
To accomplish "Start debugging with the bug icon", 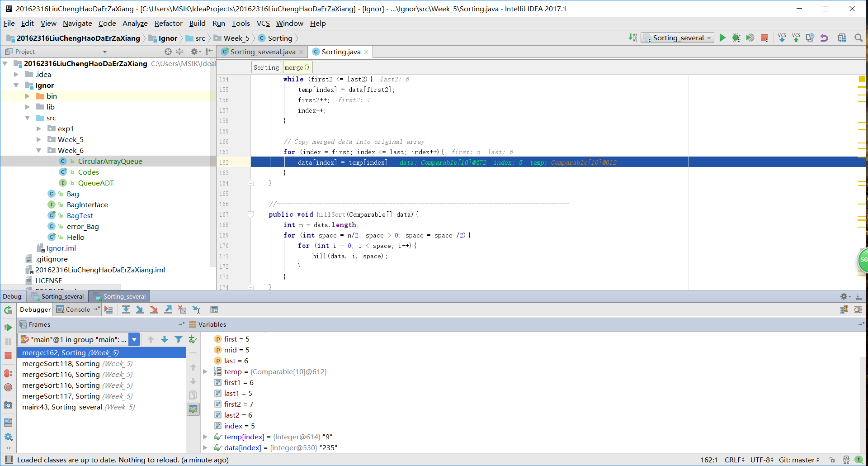I will (736, 38).
